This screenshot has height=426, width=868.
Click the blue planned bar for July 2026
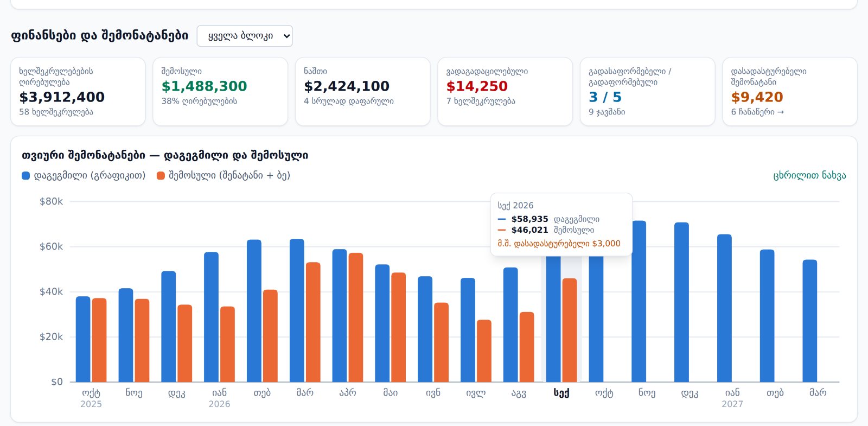click(468, 330)
